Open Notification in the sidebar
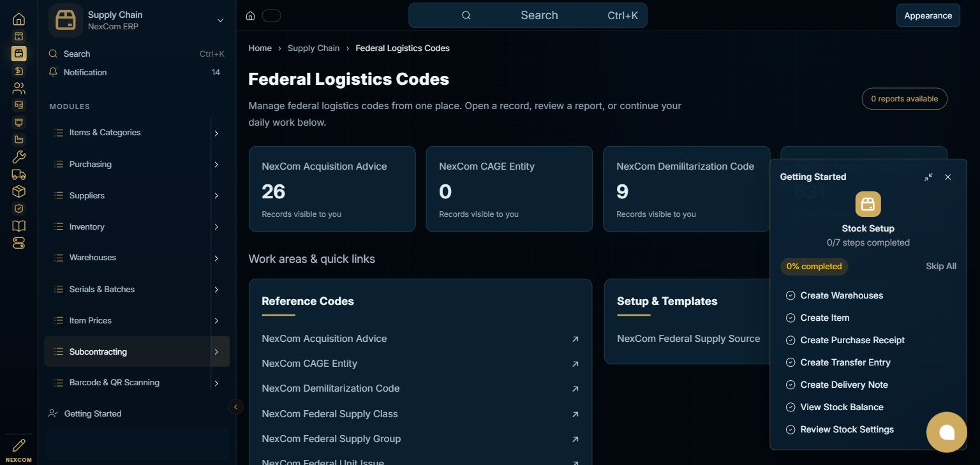The width and height of the screenshot is (980, 465). pyautogui.click(x=137, y=73)
